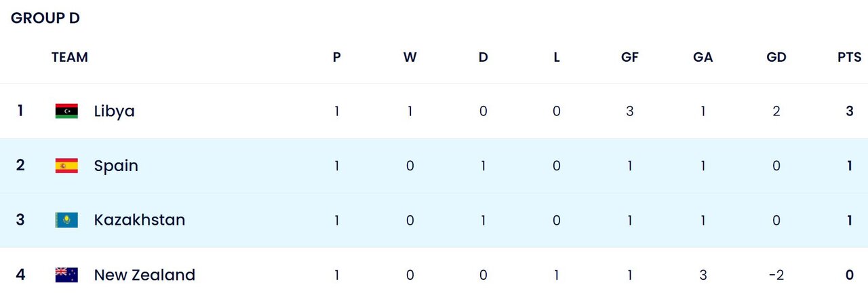
Task: Click the GROUP D heading
Action: (x=45, y=18)
